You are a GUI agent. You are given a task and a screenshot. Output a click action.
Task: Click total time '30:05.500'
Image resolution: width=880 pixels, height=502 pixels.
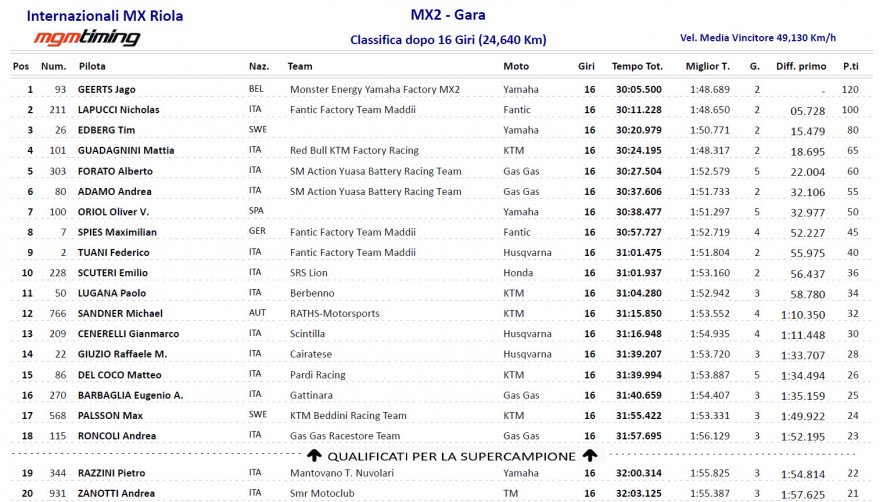(639, 89)
